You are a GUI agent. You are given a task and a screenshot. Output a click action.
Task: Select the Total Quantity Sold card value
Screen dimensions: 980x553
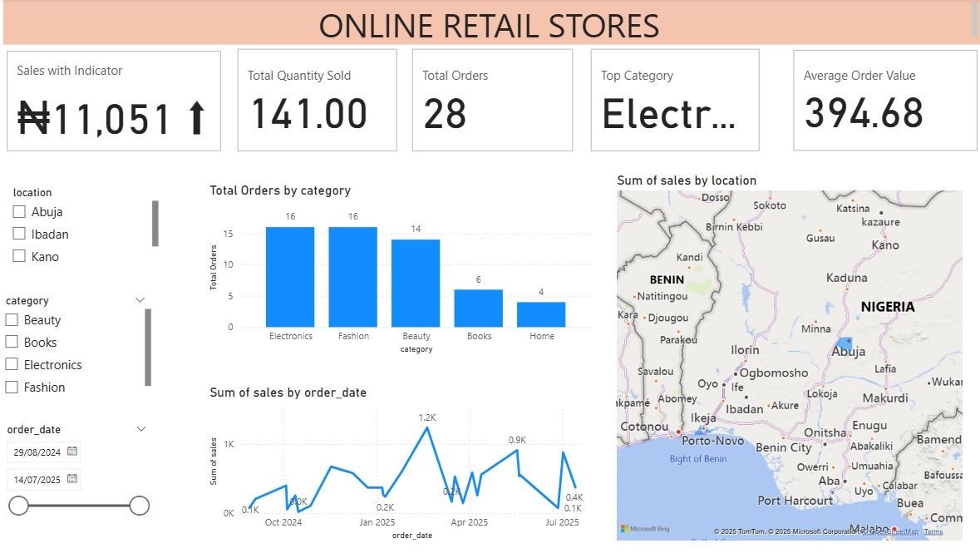click(x=308, y=114)
